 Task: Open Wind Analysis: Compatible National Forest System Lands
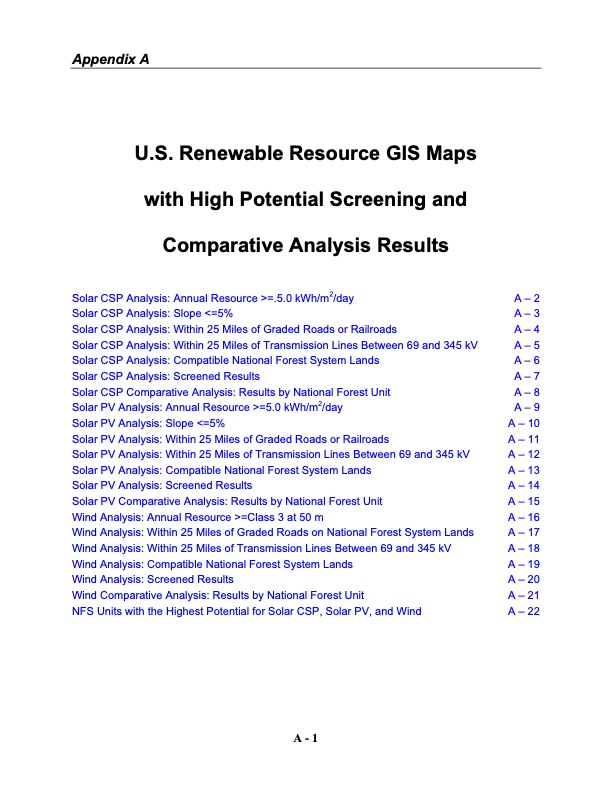[x=212, y=564]
